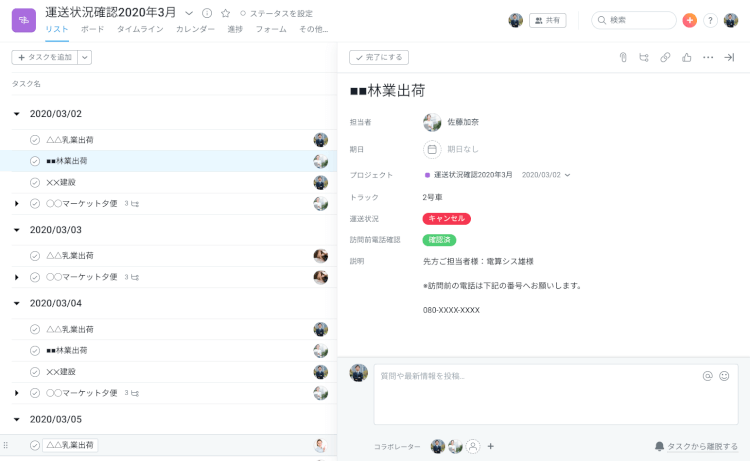Click assignee avatar on 2020/03/02 ××建設 row
The image size is (750, 461).
[320, 182]
